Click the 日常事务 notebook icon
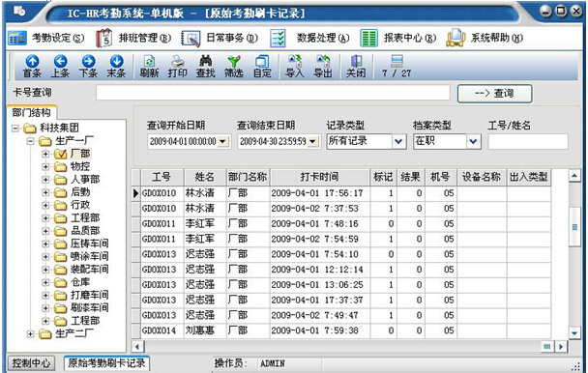This screenshot has height=373, width=588. pos(191,38)
